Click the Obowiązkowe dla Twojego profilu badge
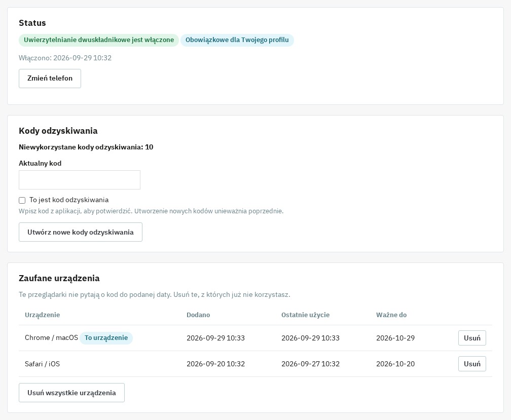 [x=237, y=40]
